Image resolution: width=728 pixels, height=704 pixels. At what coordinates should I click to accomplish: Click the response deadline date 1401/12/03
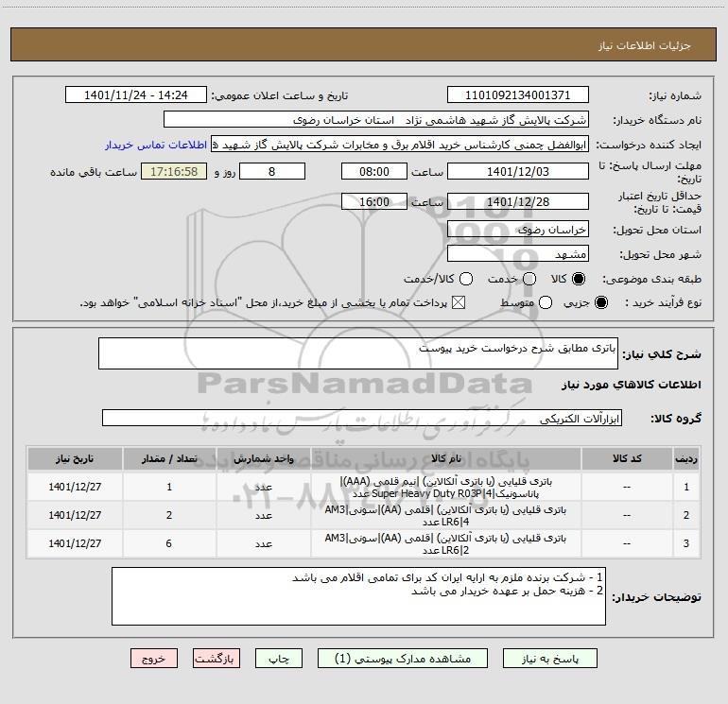518,172
